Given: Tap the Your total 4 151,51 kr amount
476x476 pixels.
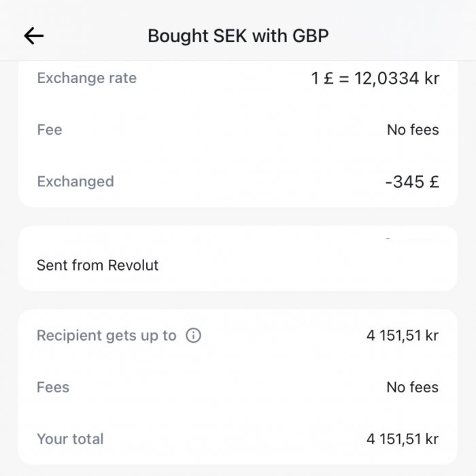Looking at the screenshot, I should point(403,439).
